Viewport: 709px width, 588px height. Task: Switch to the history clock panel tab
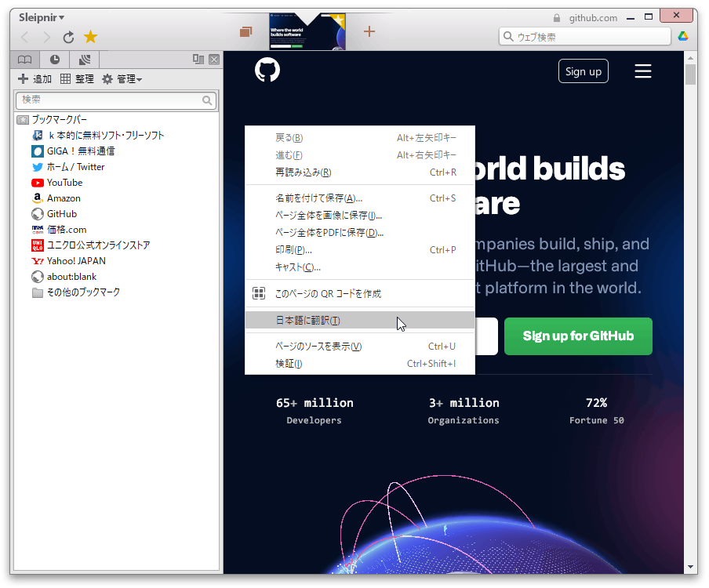pyautogui.click(x=54, y=60)
